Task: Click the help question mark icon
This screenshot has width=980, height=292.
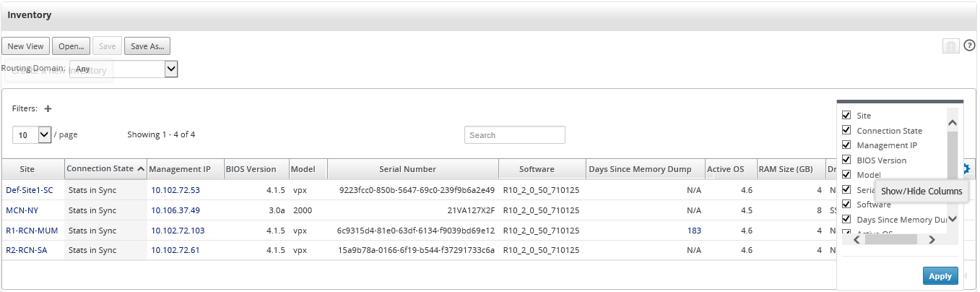Action: pyautogui.click(x=970, y=46)
